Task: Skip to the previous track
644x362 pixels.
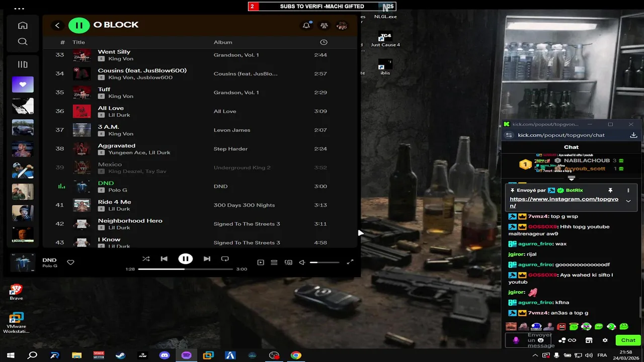Action: pos(164,259)
